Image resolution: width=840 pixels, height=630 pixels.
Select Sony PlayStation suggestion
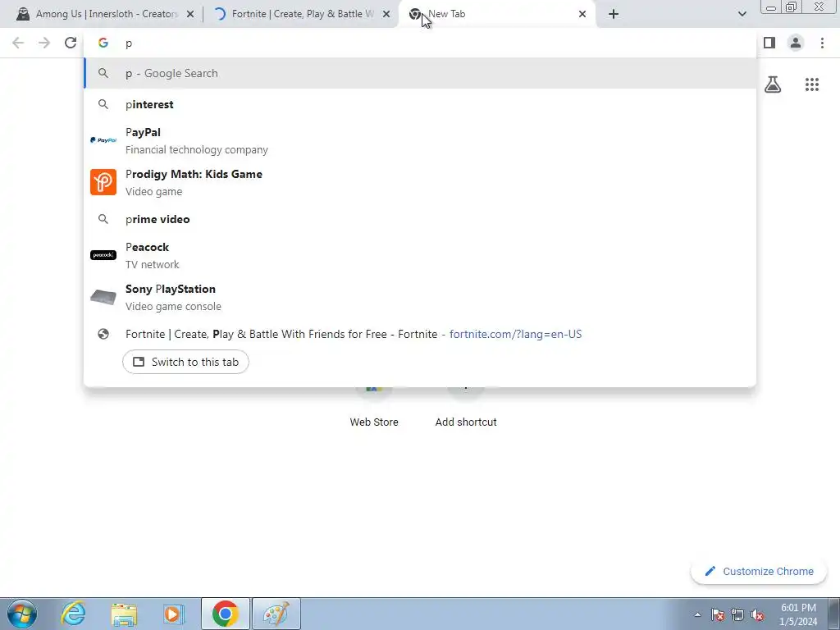(420, 297)
